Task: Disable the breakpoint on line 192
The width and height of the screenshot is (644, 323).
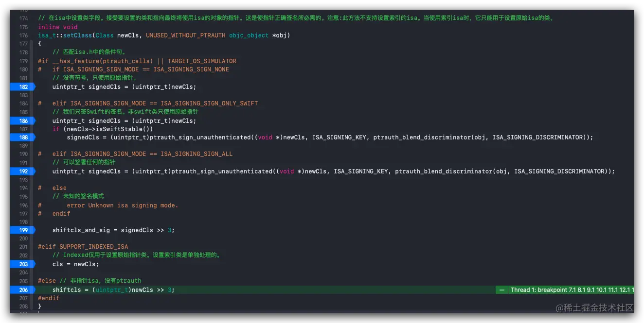Action: (x=22, y=171)
